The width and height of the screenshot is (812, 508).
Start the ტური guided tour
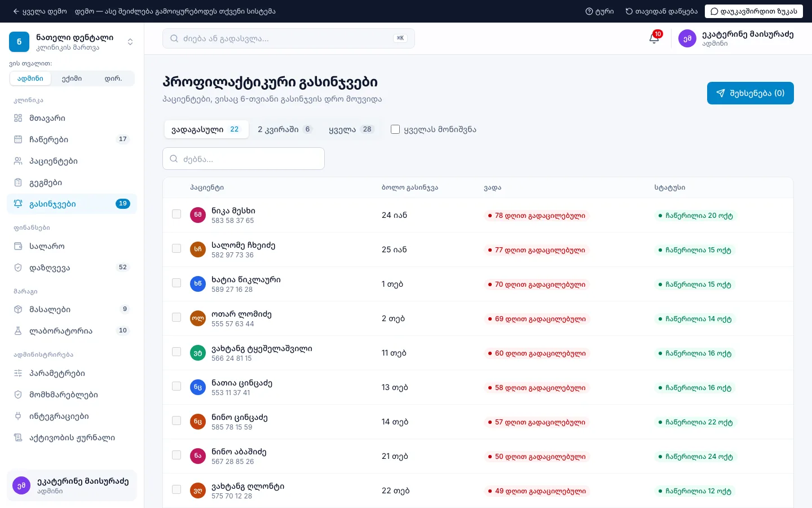point(599,11)
